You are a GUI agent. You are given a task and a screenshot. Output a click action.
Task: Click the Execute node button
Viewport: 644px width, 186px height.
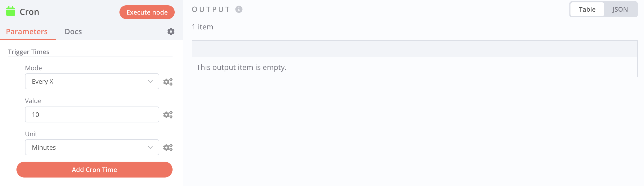pyautogui.click(x=147, y=12)
